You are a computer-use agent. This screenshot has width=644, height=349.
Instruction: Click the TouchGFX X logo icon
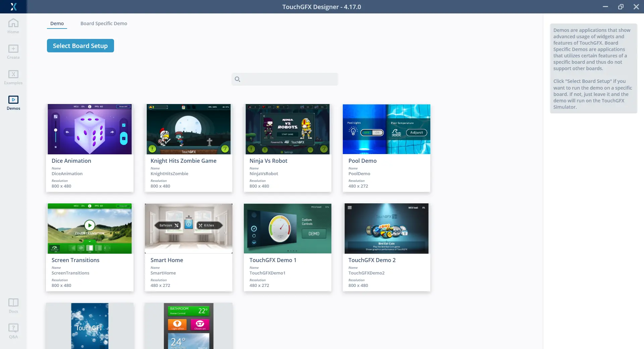(13, 7)
